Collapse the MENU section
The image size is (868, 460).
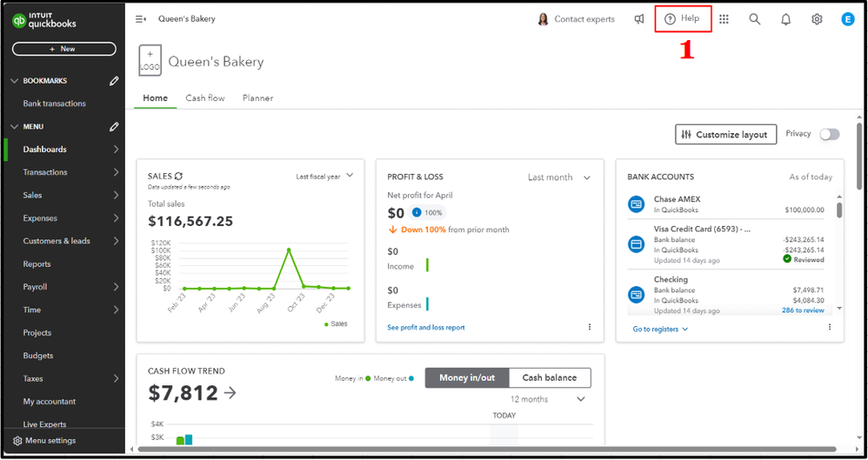coord(15,127)
